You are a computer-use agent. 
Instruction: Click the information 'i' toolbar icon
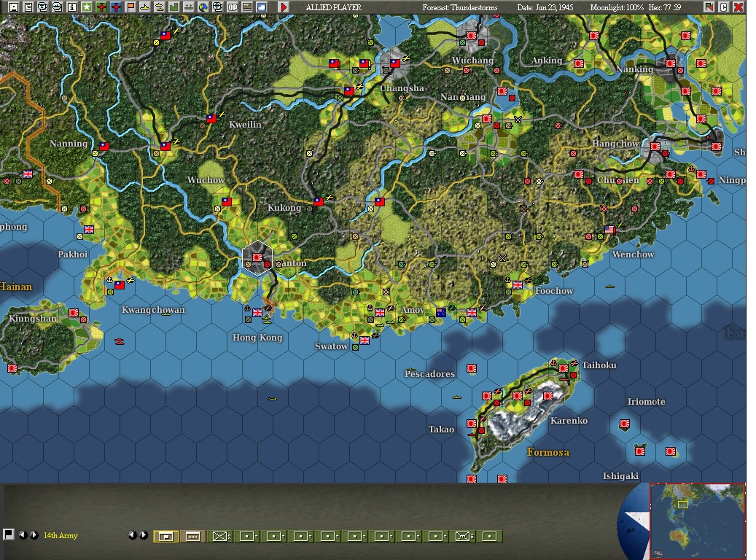(72, 7)
